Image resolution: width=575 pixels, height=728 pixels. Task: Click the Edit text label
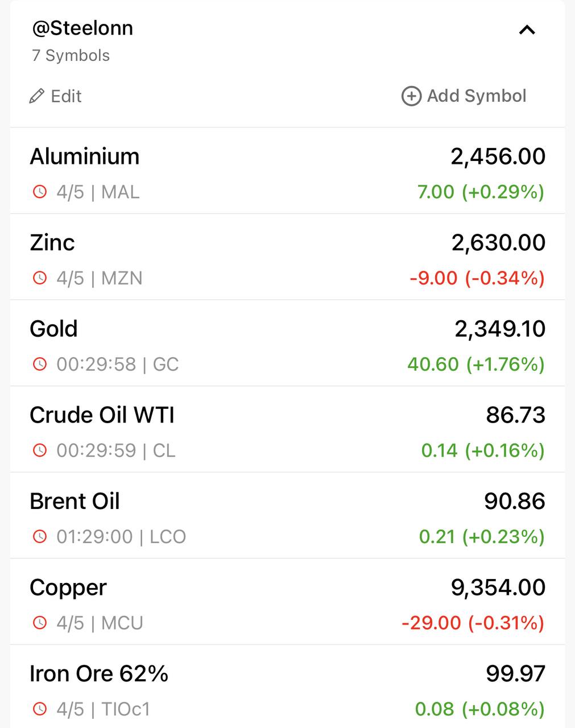click(66, 96)
